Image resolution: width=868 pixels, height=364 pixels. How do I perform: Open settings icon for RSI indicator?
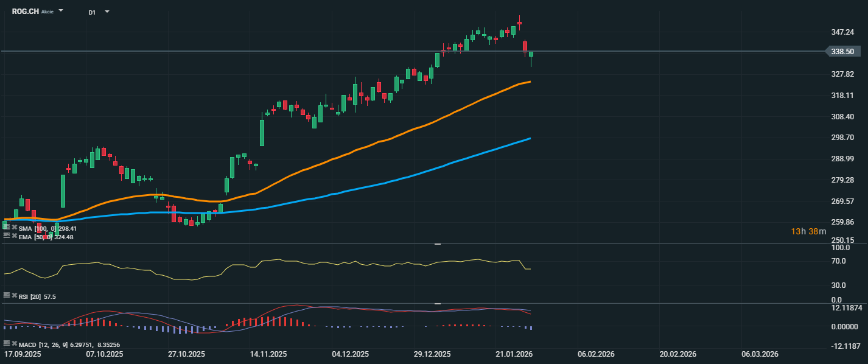point(7,296)
